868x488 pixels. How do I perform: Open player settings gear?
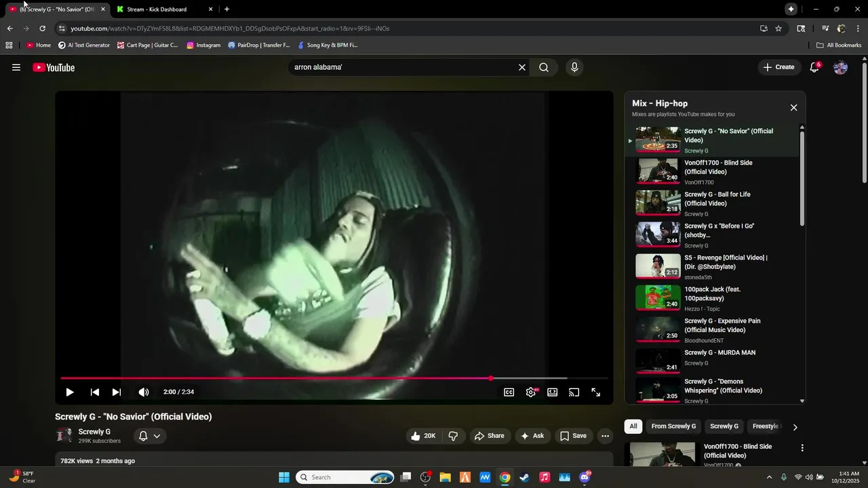tap(531, 392)
